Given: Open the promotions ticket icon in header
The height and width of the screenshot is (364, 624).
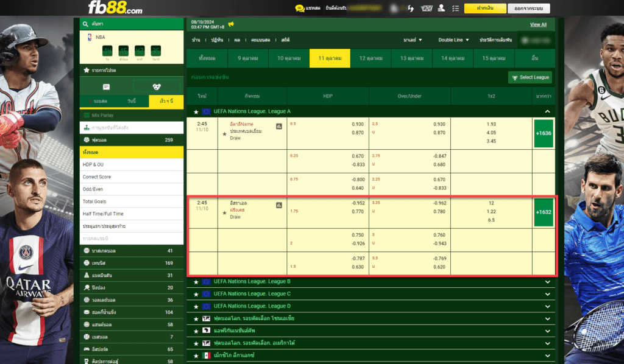Looking at the screenshot, I should [427, 8].
